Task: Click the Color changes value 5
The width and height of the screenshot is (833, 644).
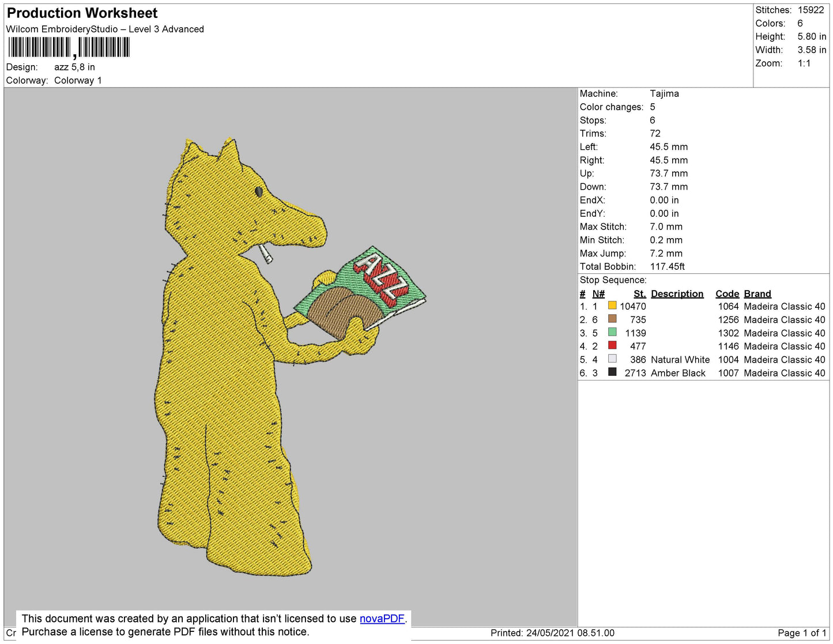Action: point(653,107)
